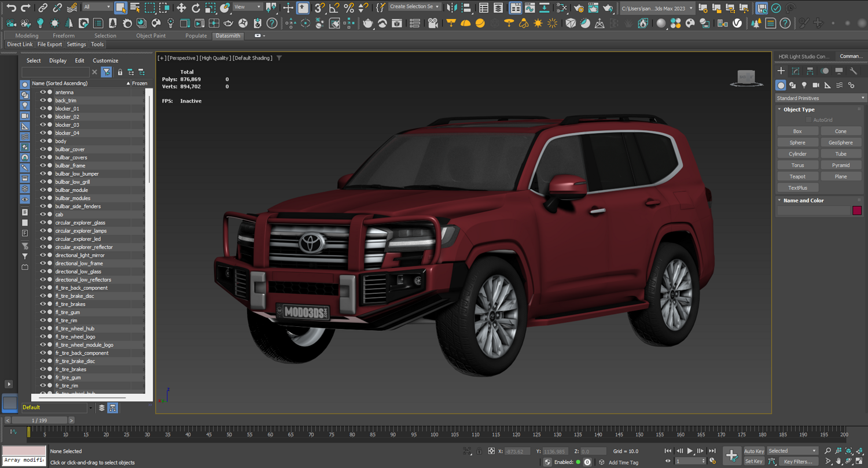Click the Mirror tool icon

(x=453, y=8)
